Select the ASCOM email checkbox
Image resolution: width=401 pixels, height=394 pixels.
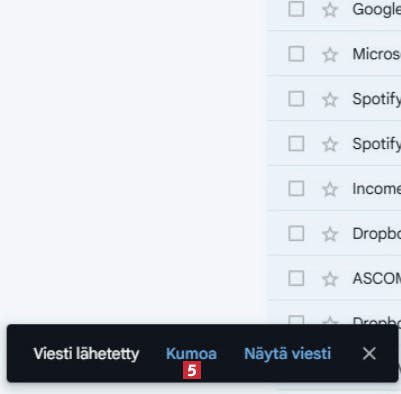pos(296,278)
